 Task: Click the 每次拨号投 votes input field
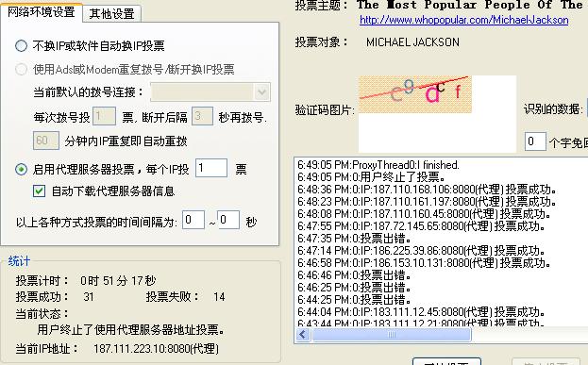104,116
